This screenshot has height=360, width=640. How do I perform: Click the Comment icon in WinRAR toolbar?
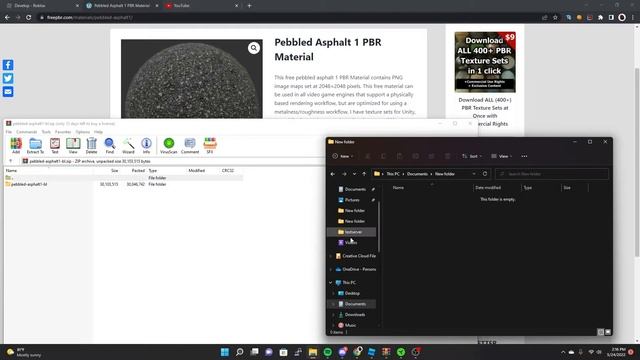pyautogui.click(x=190, y=146)
